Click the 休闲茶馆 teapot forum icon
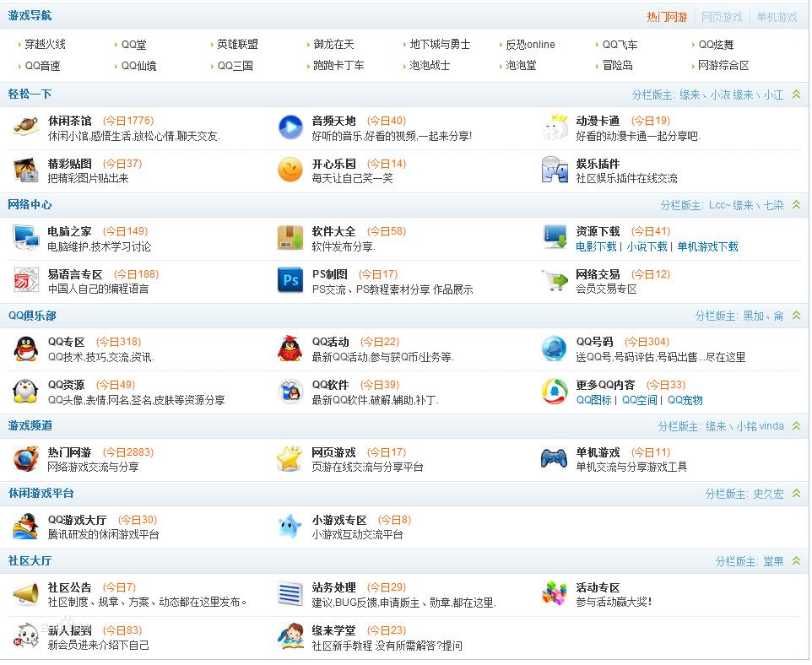This screenshot has height=665, width=812. (26, 127)
